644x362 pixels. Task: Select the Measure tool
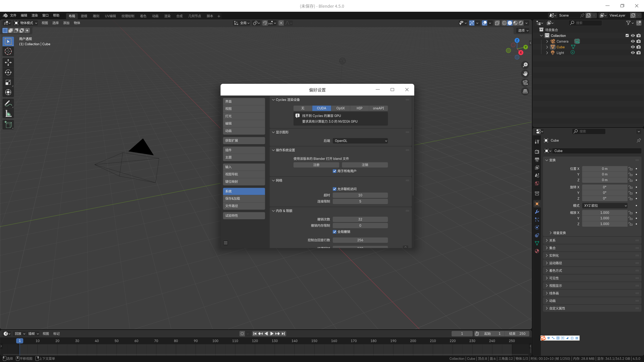[8, 114]
